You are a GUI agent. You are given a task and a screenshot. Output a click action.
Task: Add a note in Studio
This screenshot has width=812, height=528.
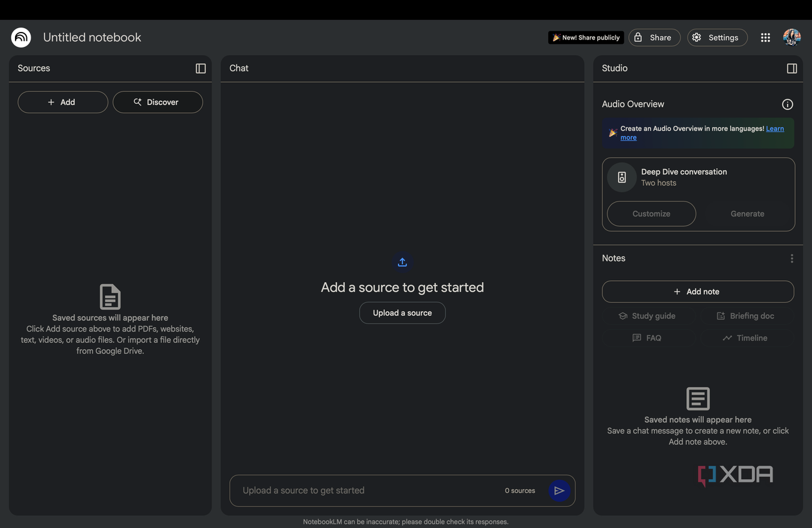pos(698,292)
